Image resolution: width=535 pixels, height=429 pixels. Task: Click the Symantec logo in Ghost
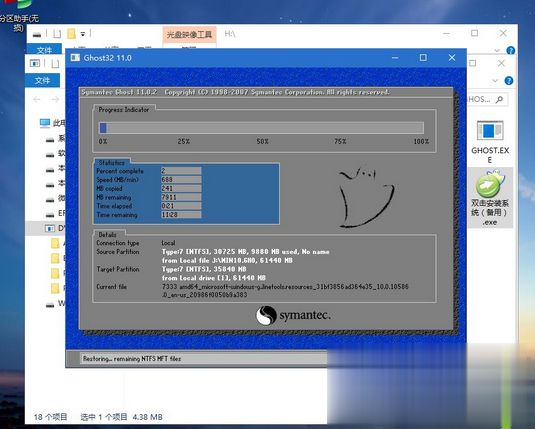[x=293, y=315]
